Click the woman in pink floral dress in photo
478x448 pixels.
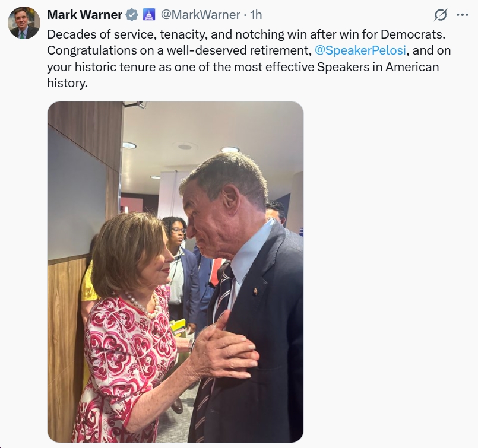point(125,329)
